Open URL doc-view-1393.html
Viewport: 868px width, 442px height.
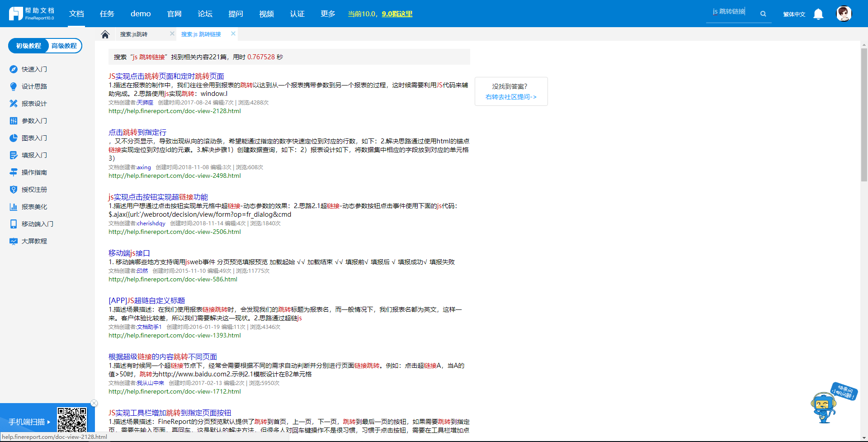(175, 335)
